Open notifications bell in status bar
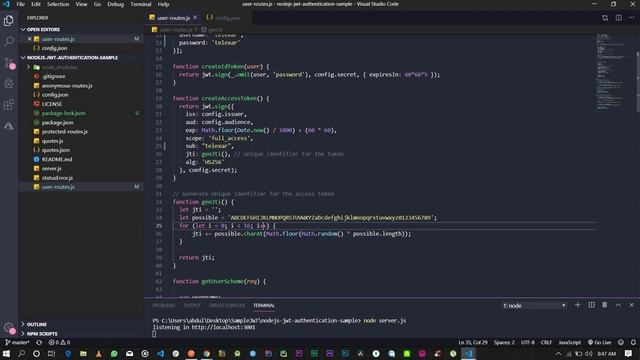This screenshot has height=360, width=640. pos(633,342)
